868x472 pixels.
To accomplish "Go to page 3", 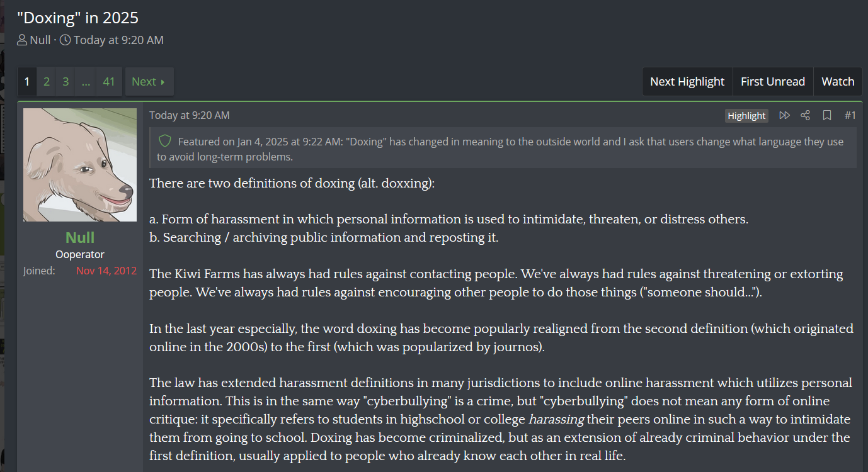I will 66,82.
